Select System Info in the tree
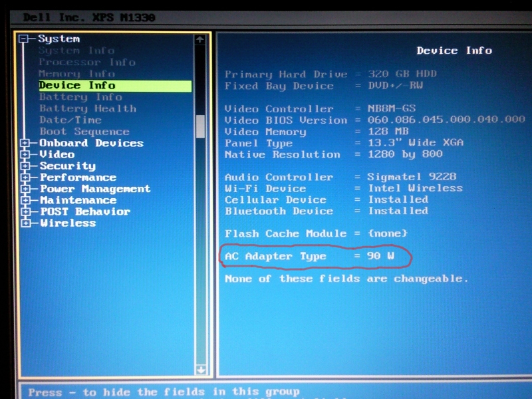This screenshot has width=532, height=399. (76, 51)
